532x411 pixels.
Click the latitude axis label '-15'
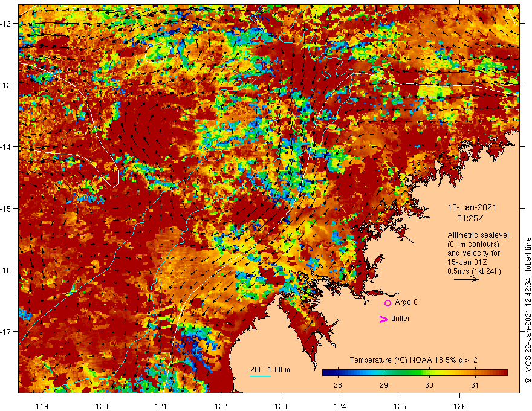[7, 208]
